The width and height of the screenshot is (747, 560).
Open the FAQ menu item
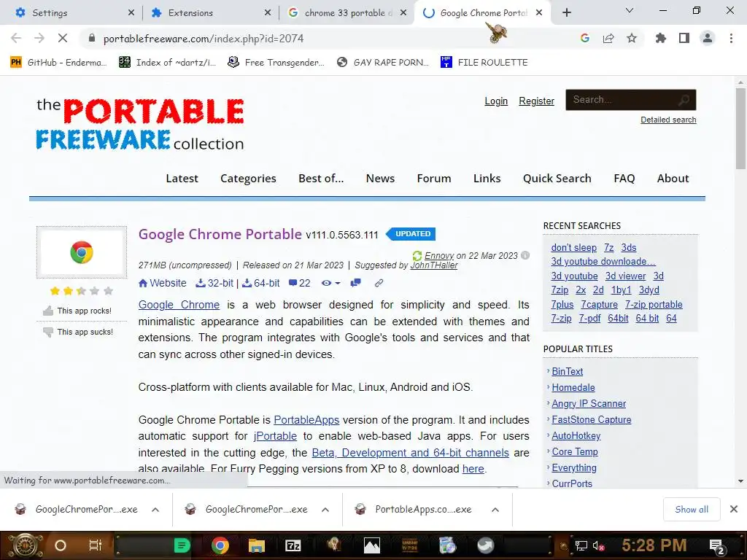pos(624,179)
